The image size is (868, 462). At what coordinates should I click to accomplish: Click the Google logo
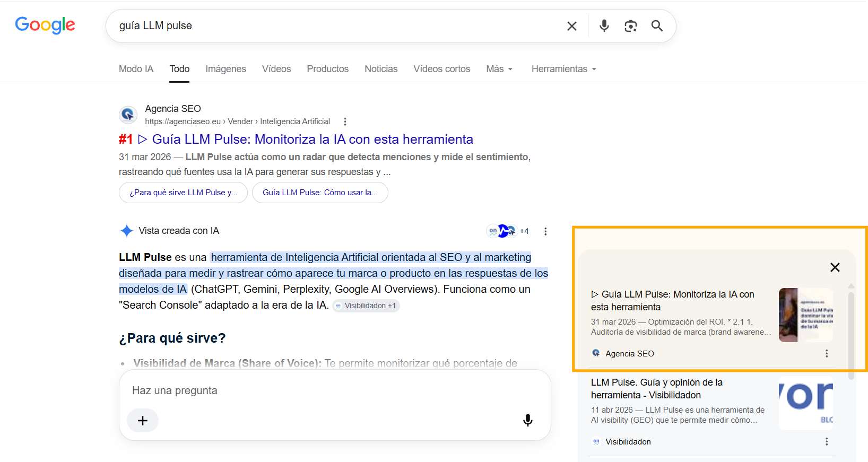45,25
